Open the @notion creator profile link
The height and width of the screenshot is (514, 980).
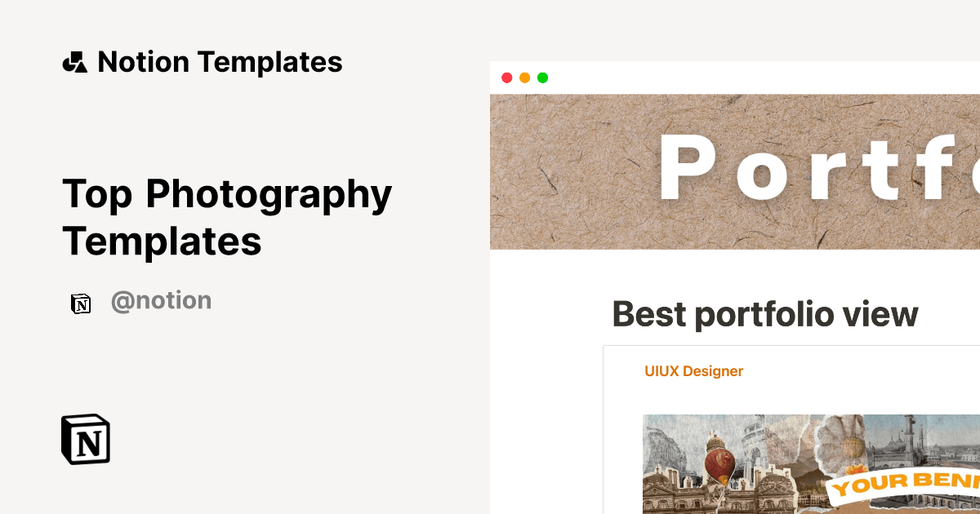(x=161, y=301)
